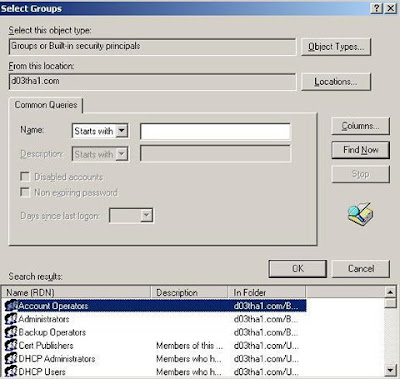The height and width of the screenshot is (379, 400).
Task: Switch to the Common Queries tab
Action: click(x=46, y=105)
